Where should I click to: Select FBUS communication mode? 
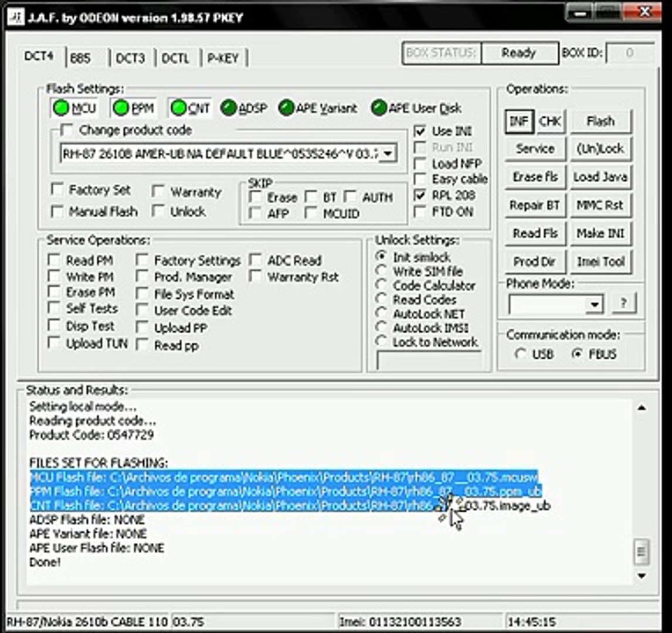(x=577, y=354)
